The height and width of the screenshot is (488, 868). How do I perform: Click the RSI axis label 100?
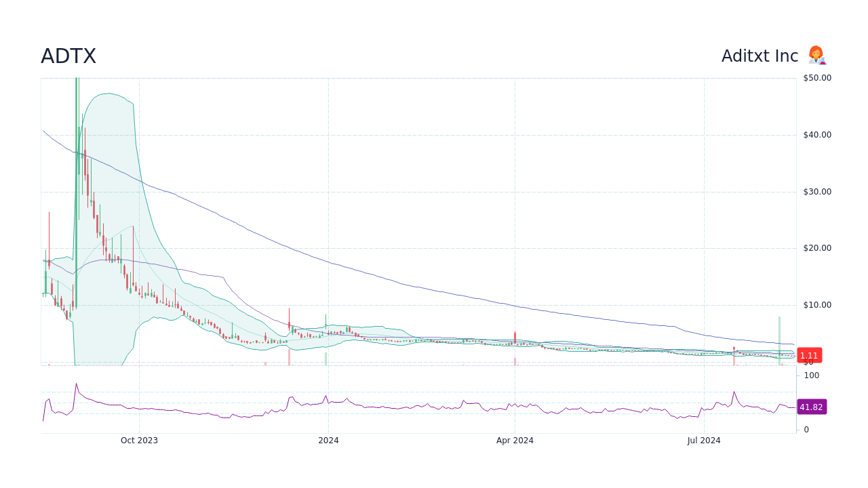(x=812, y=375)
